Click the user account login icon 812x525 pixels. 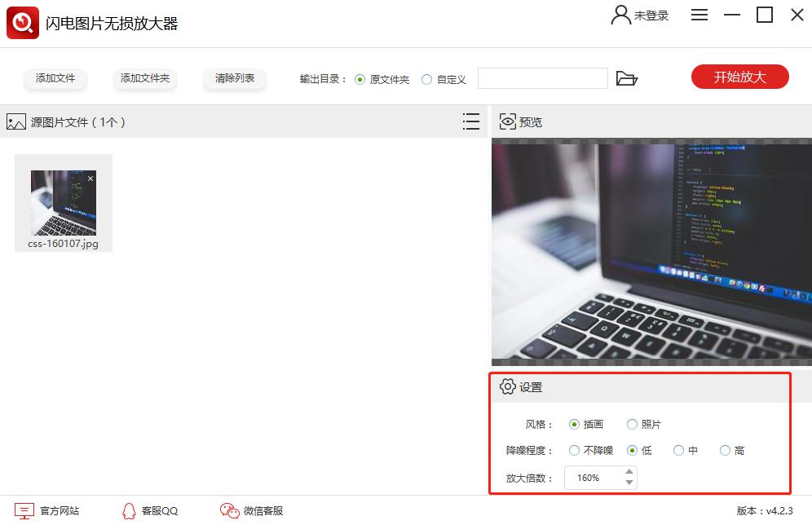coord(621,15)
